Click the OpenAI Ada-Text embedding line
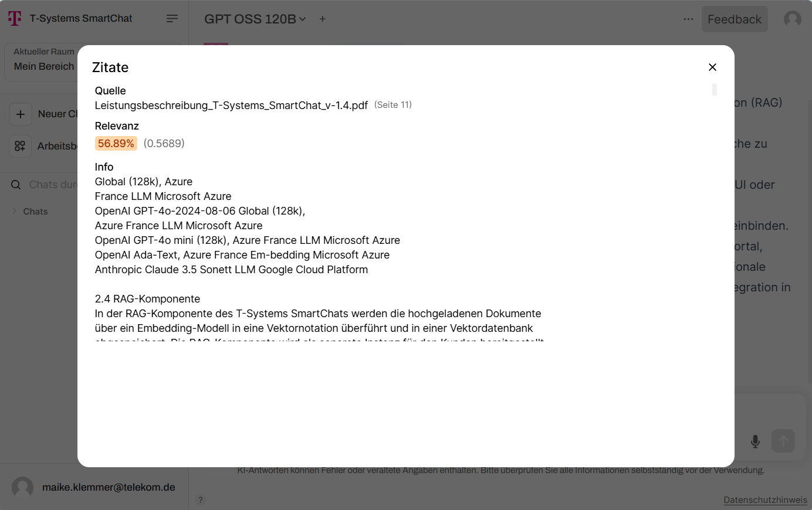 242,255
